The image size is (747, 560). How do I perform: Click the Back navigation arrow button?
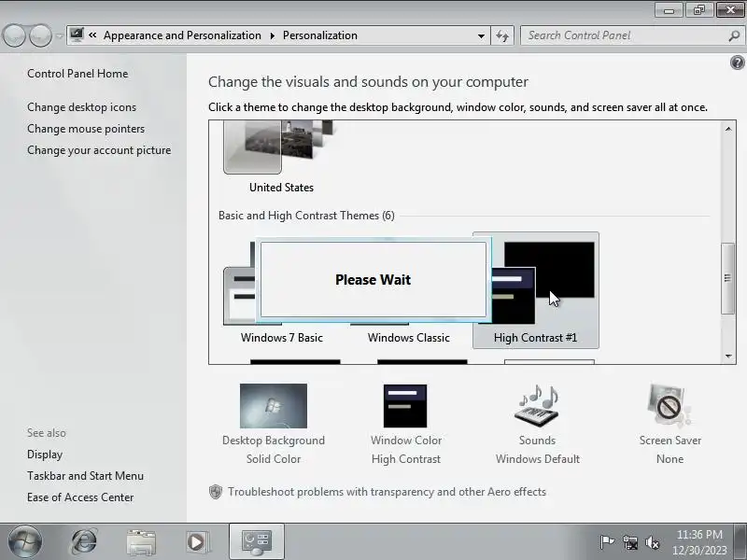[14, 35]
